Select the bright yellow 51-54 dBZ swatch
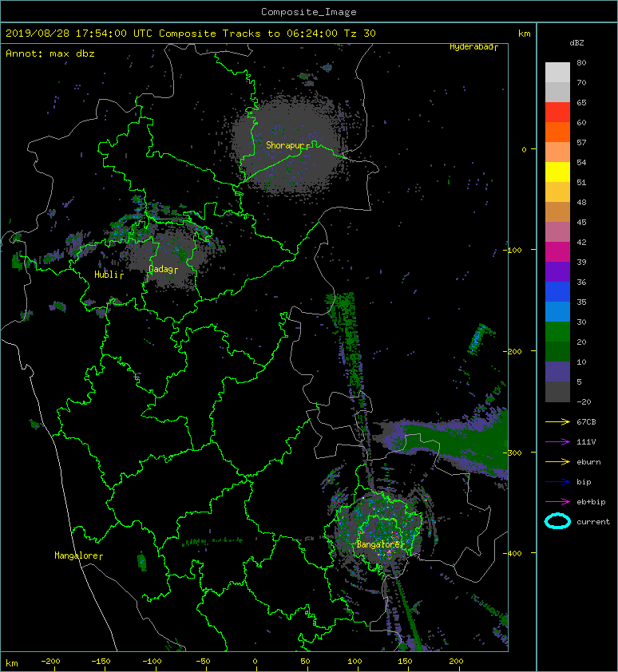 click(x=557, y=172)
